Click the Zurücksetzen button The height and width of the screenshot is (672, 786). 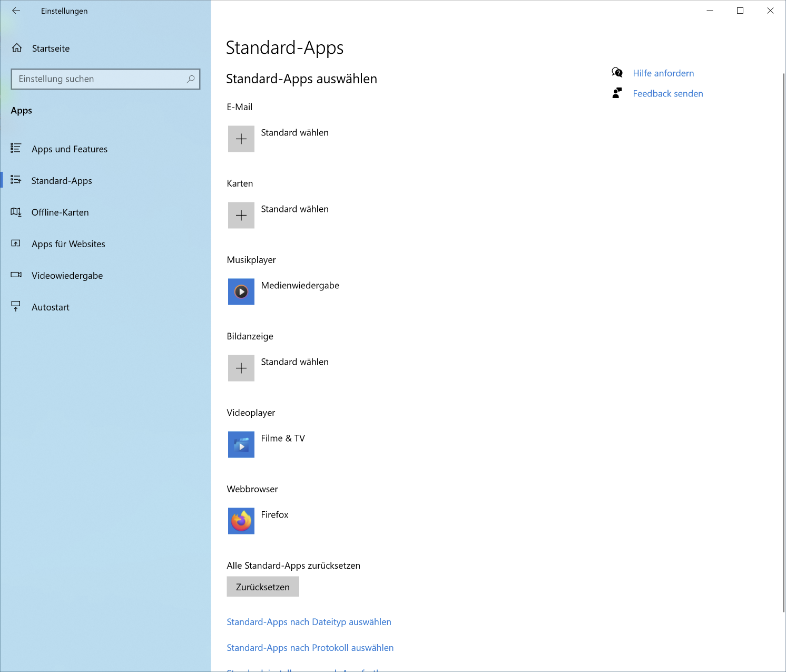[263, 587]
